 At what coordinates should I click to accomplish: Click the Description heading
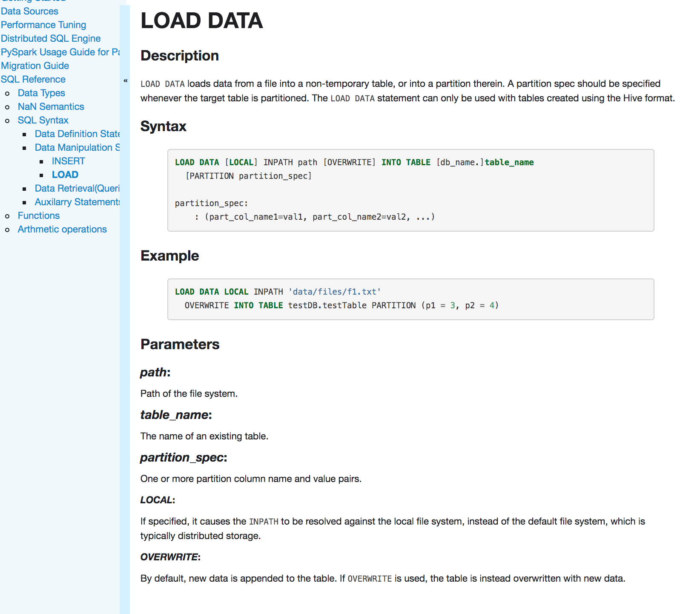pos(180,56)
